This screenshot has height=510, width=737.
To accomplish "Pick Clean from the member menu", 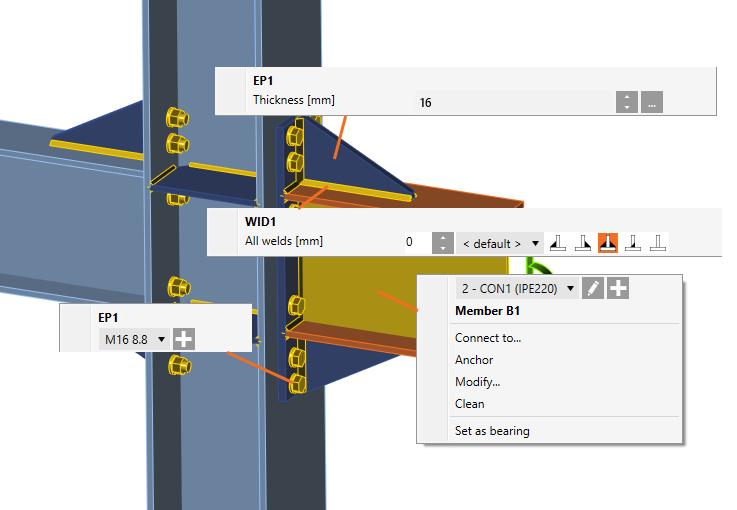I will point(470,404).
